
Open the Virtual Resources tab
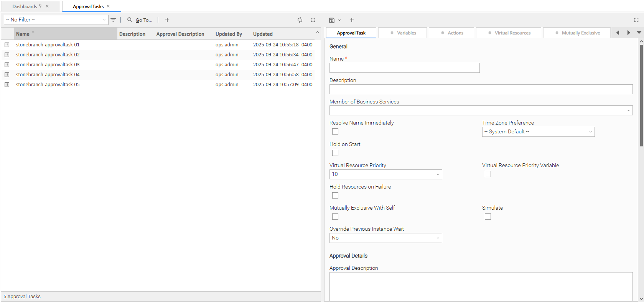[509, 33]
